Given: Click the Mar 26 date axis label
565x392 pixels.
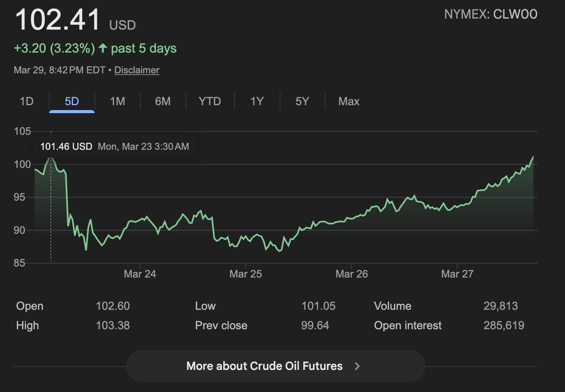Looking at the screenshot, I should coord(351,274).
